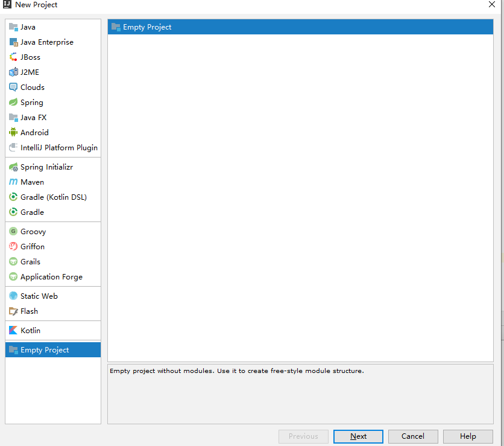Pick Grails in the list
504x446 pixels.
53,261
